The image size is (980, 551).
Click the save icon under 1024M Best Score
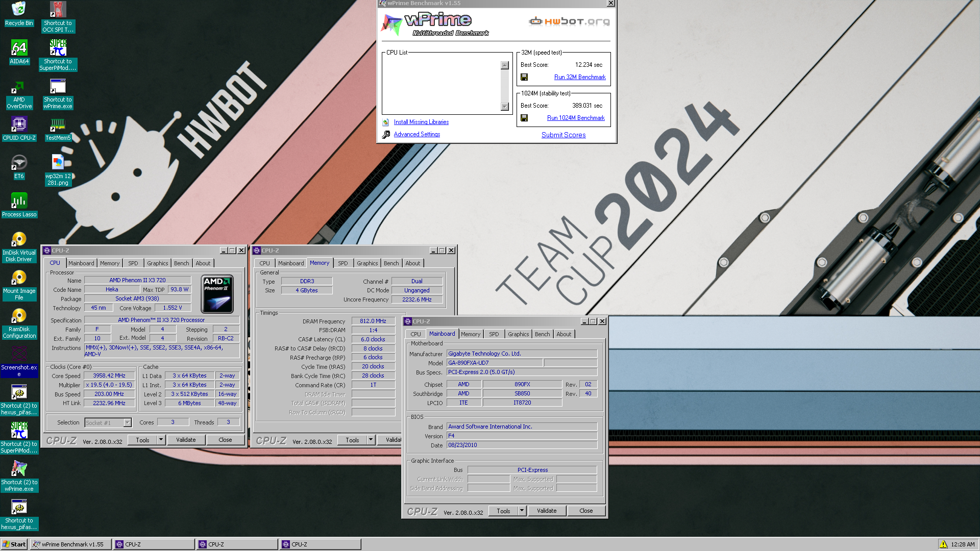(524, 118)
